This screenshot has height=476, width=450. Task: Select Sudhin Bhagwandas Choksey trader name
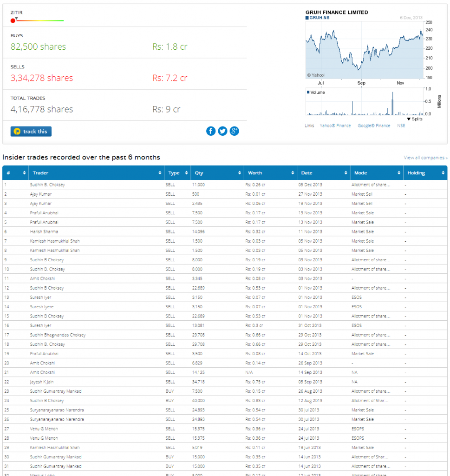coord(58,335)
